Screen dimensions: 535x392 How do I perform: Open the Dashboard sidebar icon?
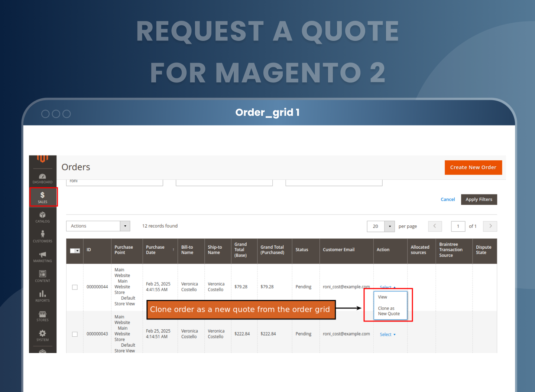pos(42,178)
